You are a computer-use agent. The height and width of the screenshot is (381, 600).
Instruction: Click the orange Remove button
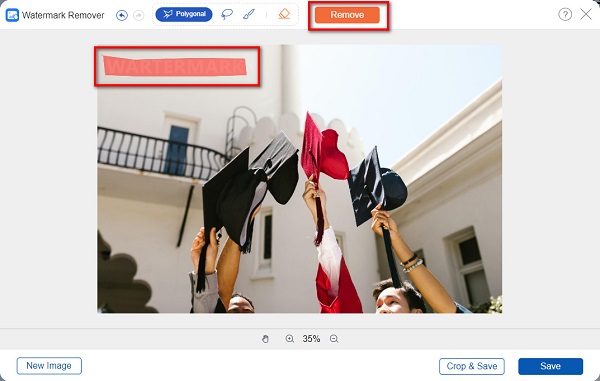click(x=347, y=15)
